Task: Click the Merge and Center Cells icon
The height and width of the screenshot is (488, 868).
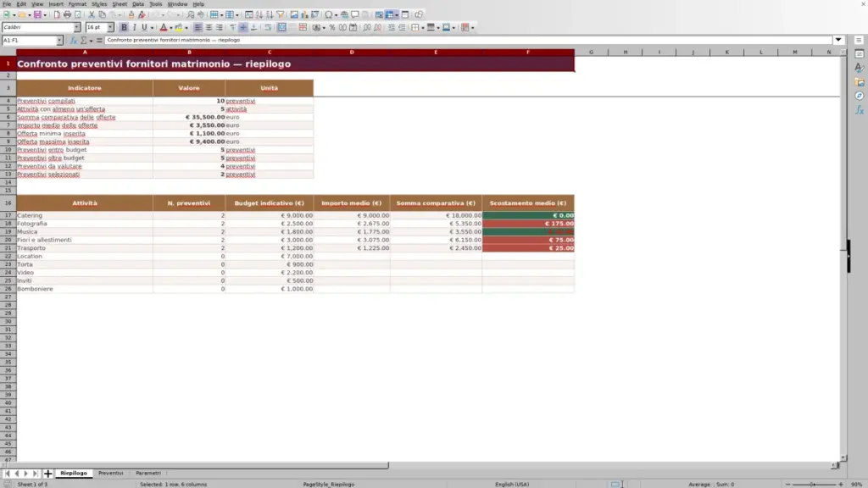Action: [x=281, y=28]
